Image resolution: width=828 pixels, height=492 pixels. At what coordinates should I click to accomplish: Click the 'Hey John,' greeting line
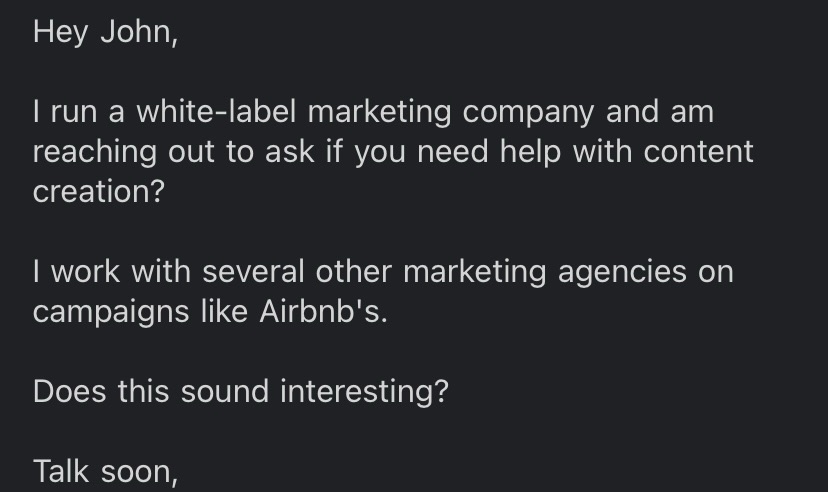[x=105, y=32]
